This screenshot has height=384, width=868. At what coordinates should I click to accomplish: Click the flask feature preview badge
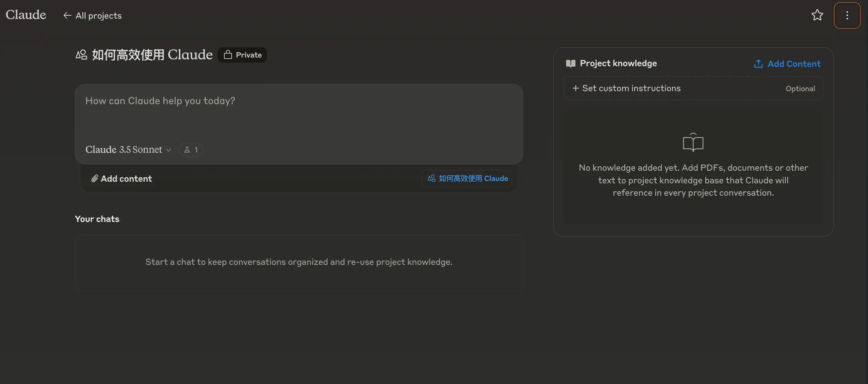point(191,149)
